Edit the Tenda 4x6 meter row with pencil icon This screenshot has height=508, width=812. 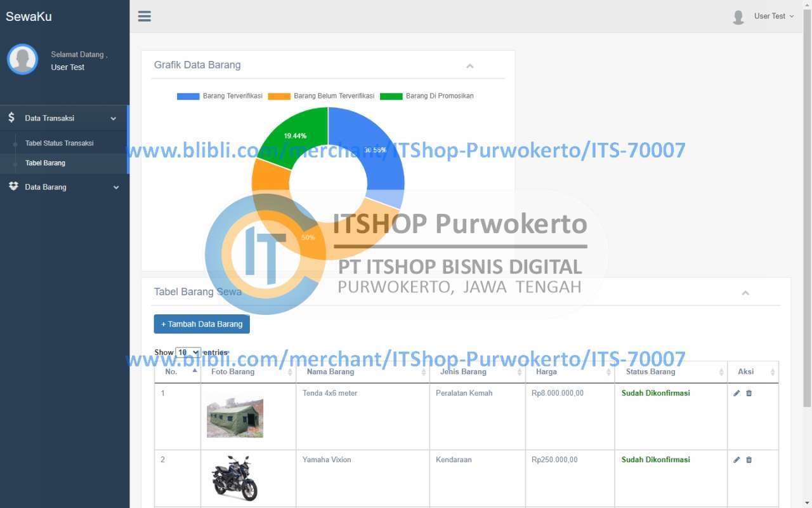point(737,393)
